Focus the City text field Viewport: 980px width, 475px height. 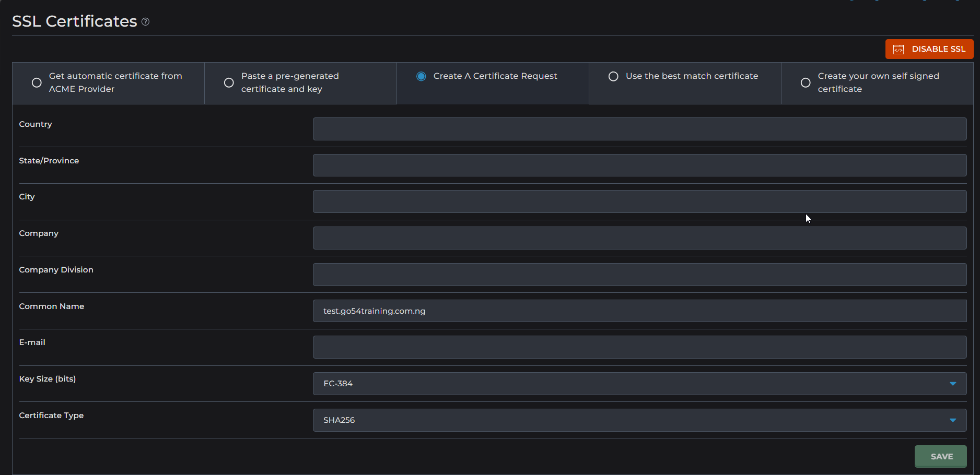point(639,201)
